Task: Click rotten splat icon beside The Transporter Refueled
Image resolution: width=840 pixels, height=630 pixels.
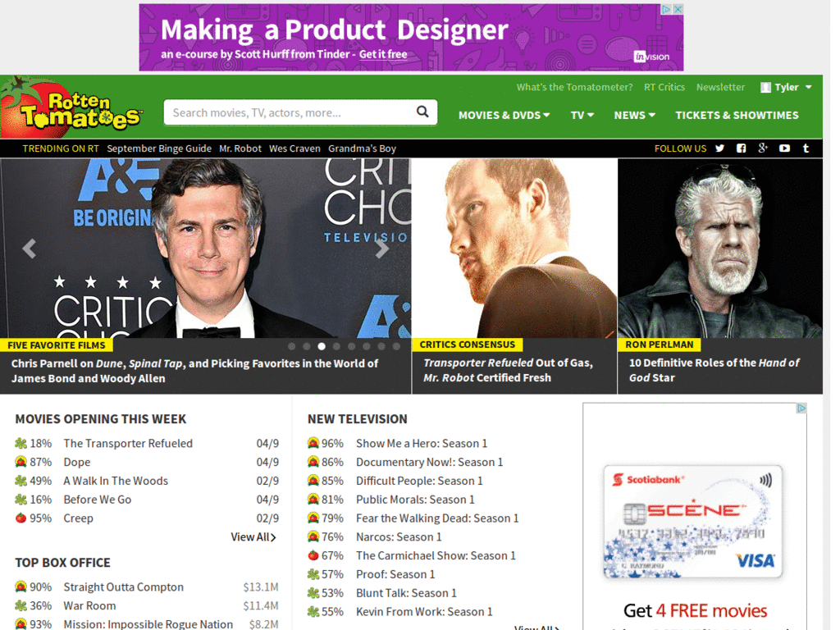Action: pos(21,443)
